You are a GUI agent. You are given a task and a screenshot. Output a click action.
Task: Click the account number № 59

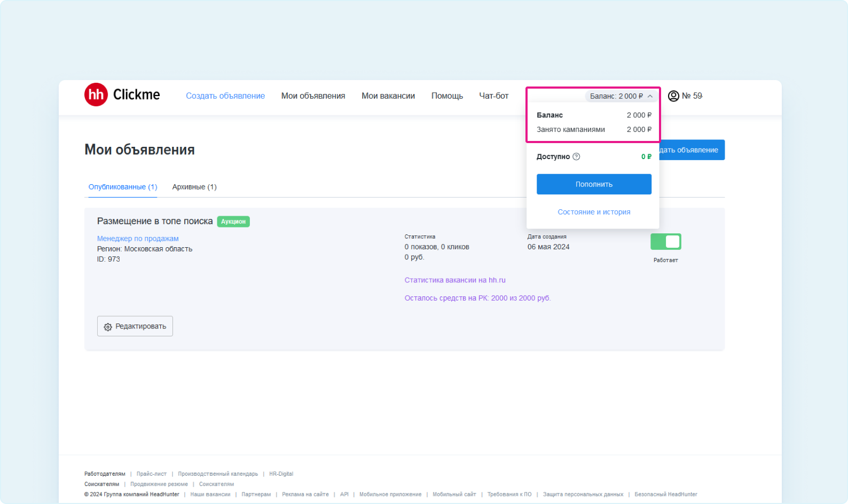tap(692, 96)
